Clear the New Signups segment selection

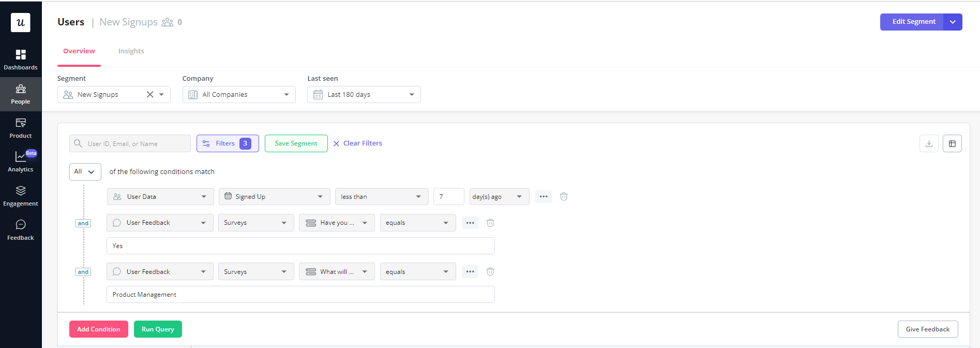(x=150, y=94)
